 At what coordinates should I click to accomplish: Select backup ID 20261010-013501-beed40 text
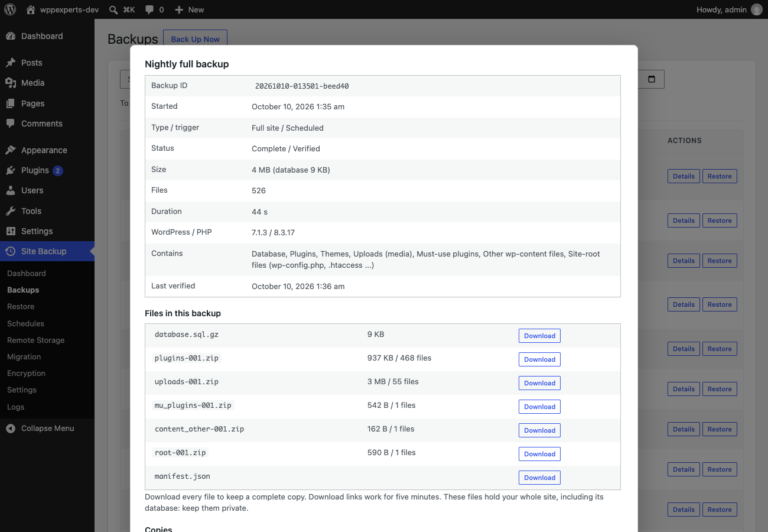302,86
